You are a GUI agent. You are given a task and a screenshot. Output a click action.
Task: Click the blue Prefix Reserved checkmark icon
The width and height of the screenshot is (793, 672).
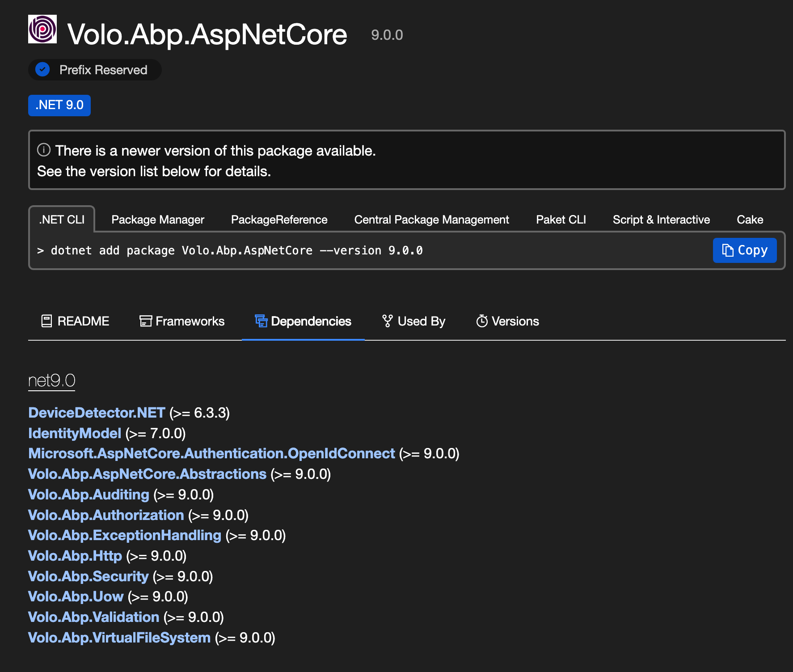[42, 70]
